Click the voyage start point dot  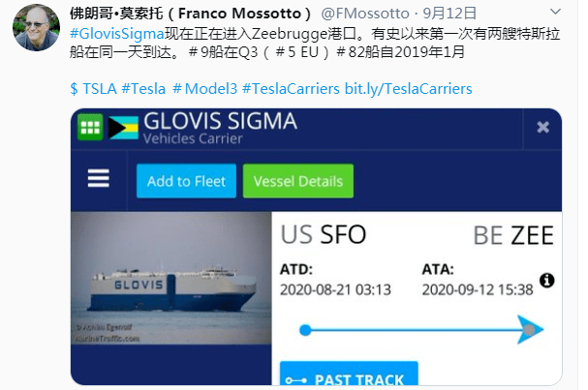305,330
